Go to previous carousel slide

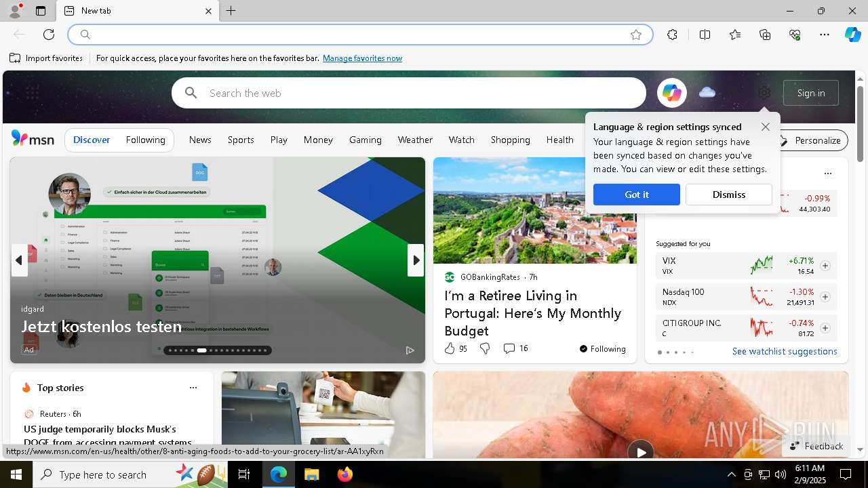19,260
